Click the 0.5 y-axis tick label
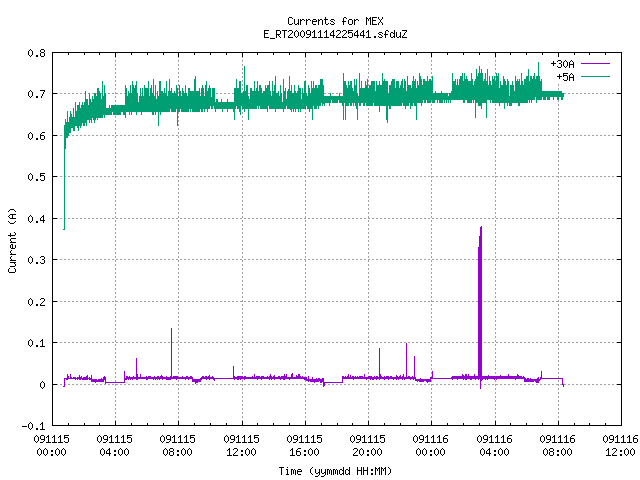640x480 pixels. (36, 177)
